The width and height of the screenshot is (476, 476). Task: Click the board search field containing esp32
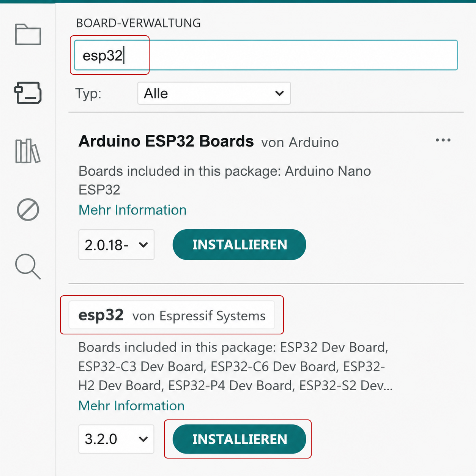coord(266,55)
